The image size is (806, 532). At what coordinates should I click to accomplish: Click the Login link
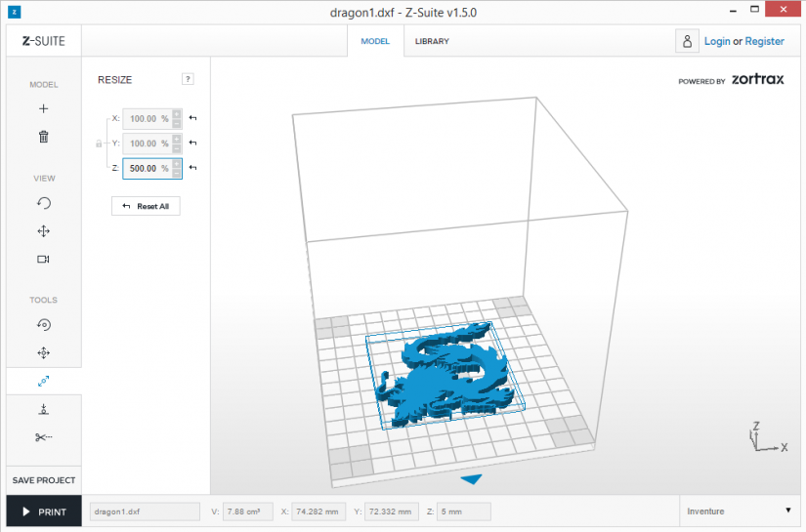pyautogui.click(x=717, y=41)
